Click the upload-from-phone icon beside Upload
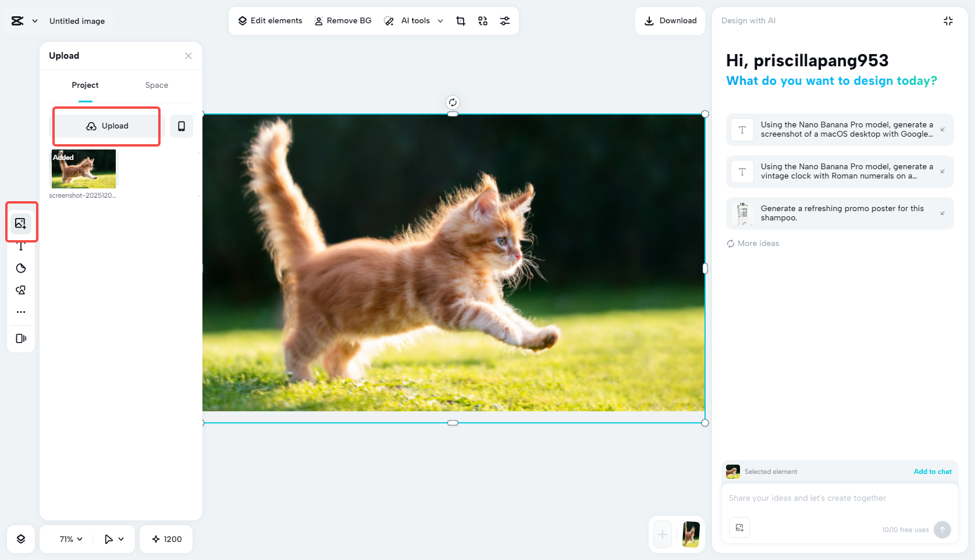The height and width of the screenshot is (560, 975). 181,126
